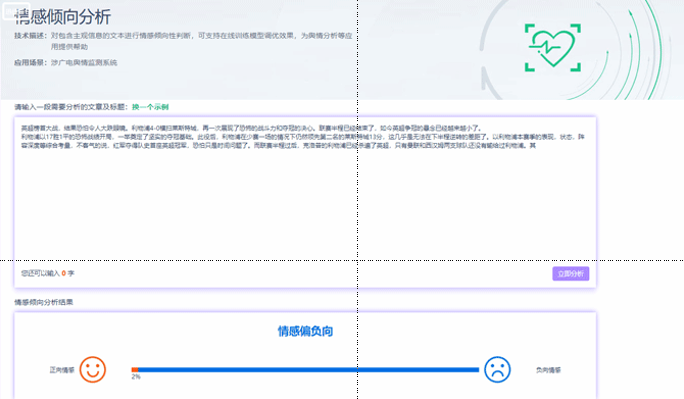
Task: Click the remaining characters count text
Action: (48, 273)
